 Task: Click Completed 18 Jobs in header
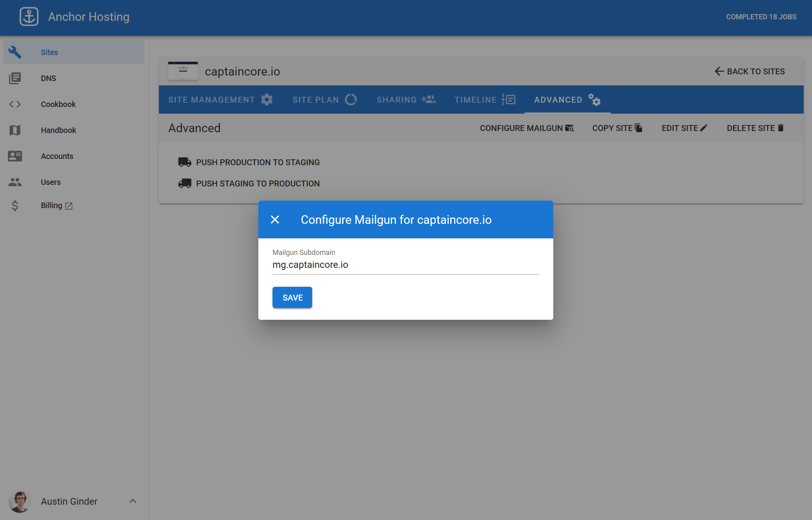(761, 17)
